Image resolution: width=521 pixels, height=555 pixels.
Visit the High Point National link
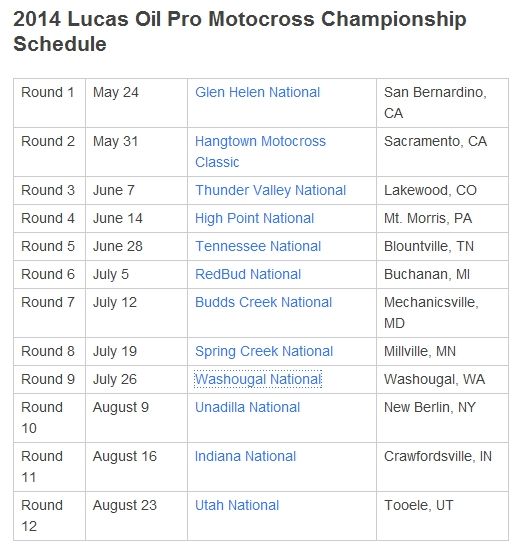(254, 218)
